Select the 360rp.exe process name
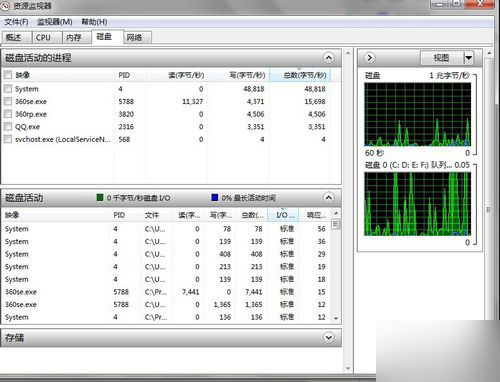The width and height of the screenshot is (500, 382). (x=31, y=114)
